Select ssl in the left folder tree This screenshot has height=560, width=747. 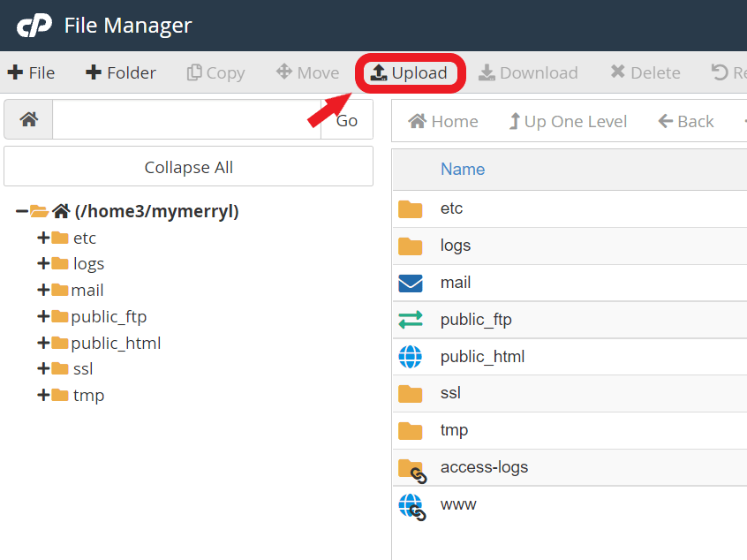83,368
